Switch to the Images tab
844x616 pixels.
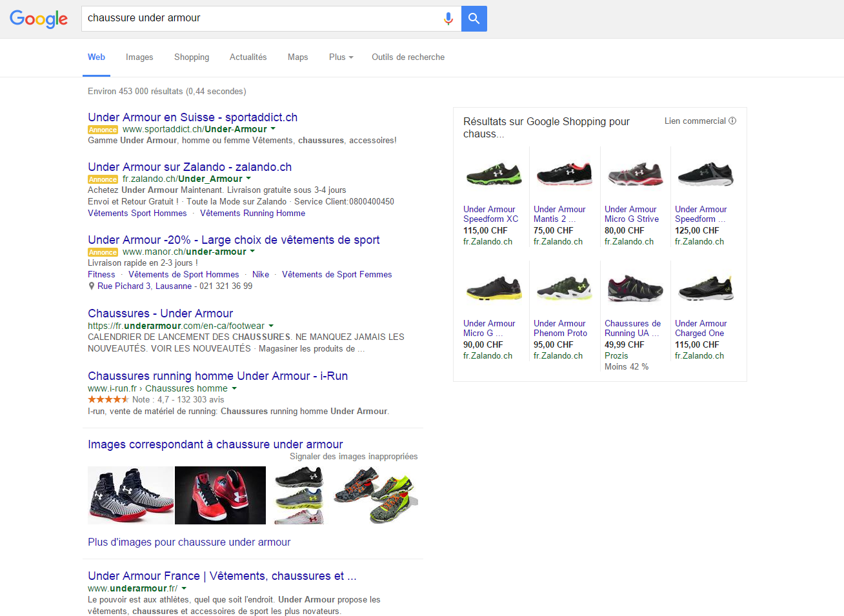click(x=139, y=57)
